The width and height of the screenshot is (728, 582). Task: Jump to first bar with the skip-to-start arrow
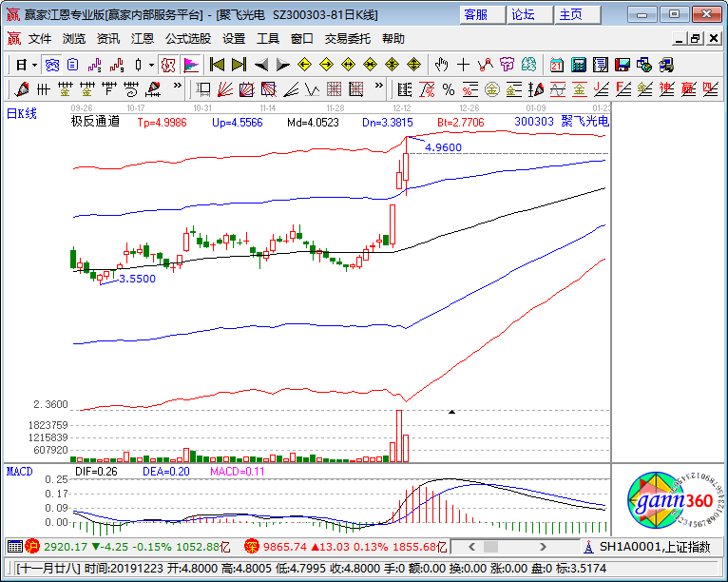pos(217,65)
